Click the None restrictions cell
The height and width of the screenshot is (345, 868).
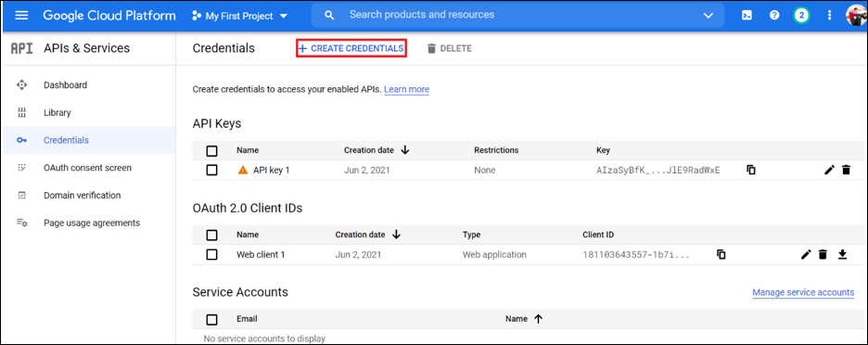click(484, 170)
